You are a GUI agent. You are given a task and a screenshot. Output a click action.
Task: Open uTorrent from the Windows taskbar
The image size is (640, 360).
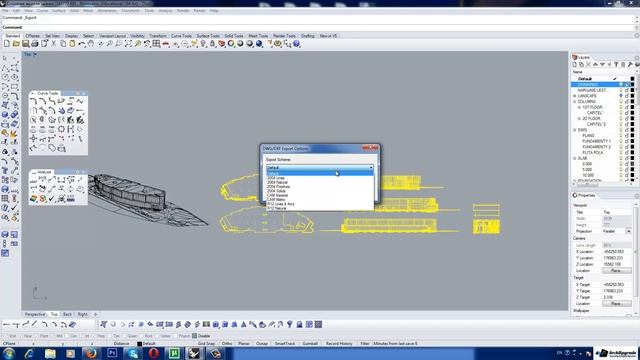click(x=174, y=353)
